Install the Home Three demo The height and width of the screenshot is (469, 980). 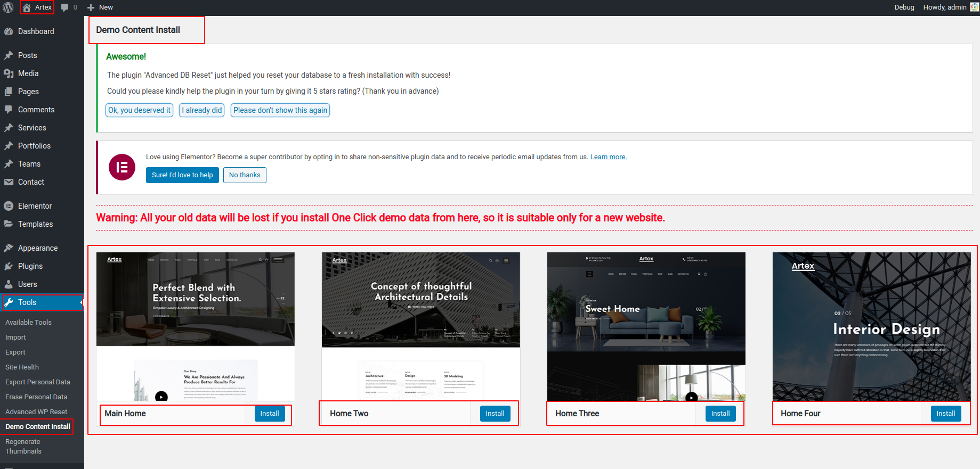(x=720, y=414)
